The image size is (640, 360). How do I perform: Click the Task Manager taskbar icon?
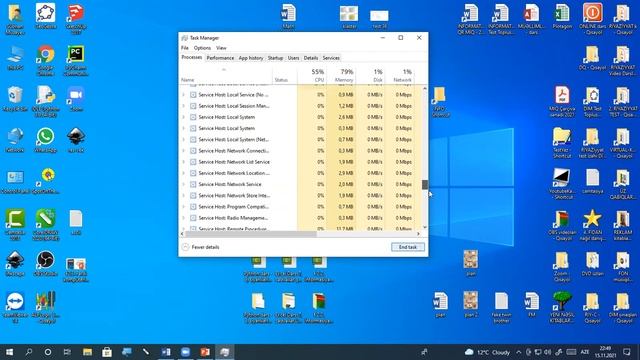point(224,352)
